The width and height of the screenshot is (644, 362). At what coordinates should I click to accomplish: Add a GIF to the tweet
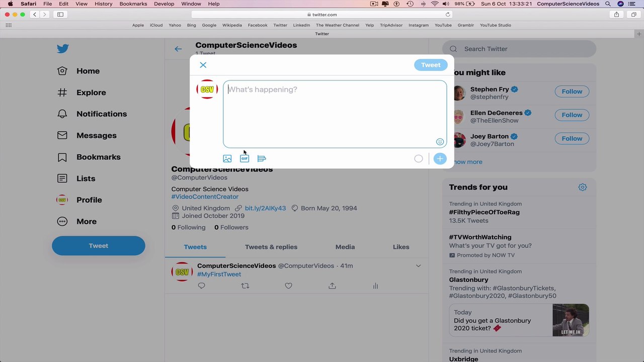(x=245, y=158)
